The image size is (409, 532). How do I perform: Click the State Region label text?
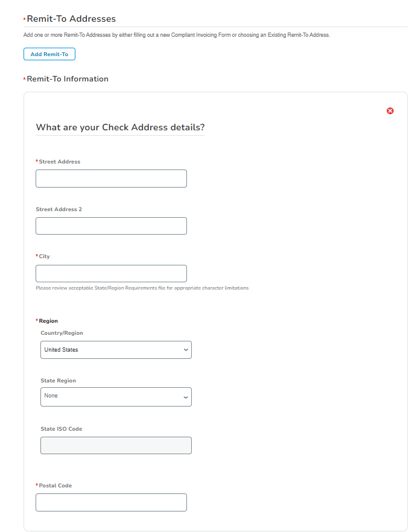point(58,381)
